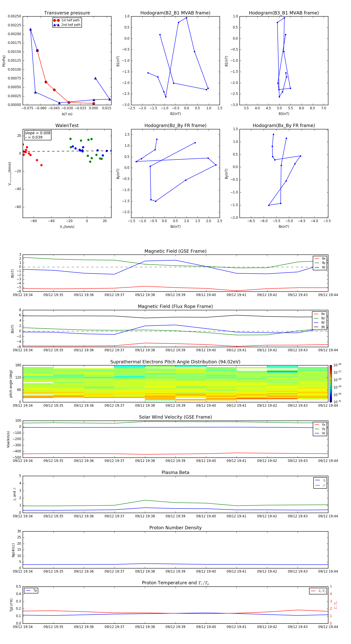Click the Bx entry in GSE legend
This screenshot has width=351, height=644.
tap(320, 259)
